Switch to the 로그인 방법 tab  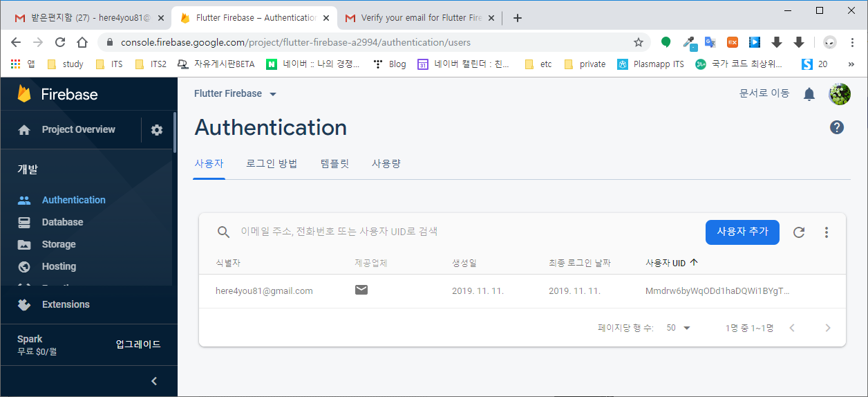[272, 164]
